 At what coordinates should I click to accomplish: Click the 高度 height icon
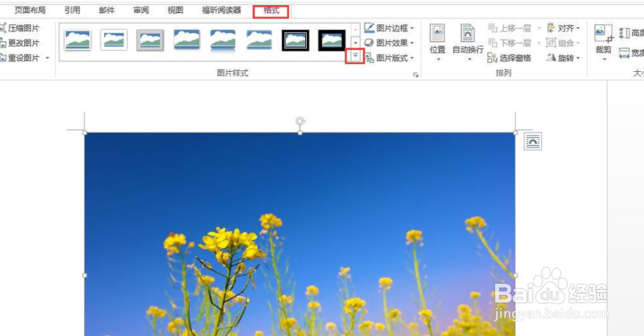(624, 33)
